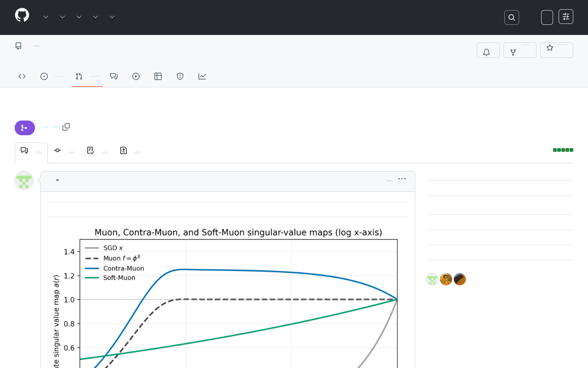Open the Issues tab icon
588x368 pixels.
coord(44,76)
